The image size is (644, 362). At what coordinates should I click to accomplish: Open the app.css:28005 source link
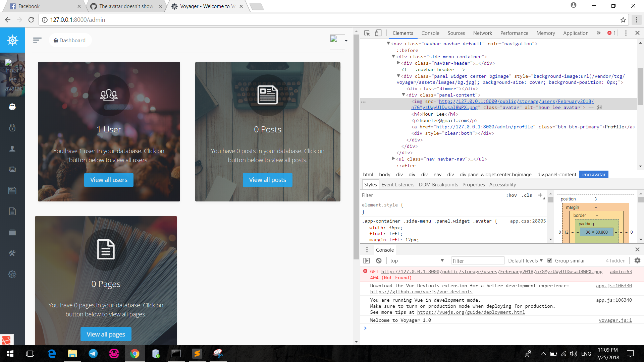pos(528,221)
